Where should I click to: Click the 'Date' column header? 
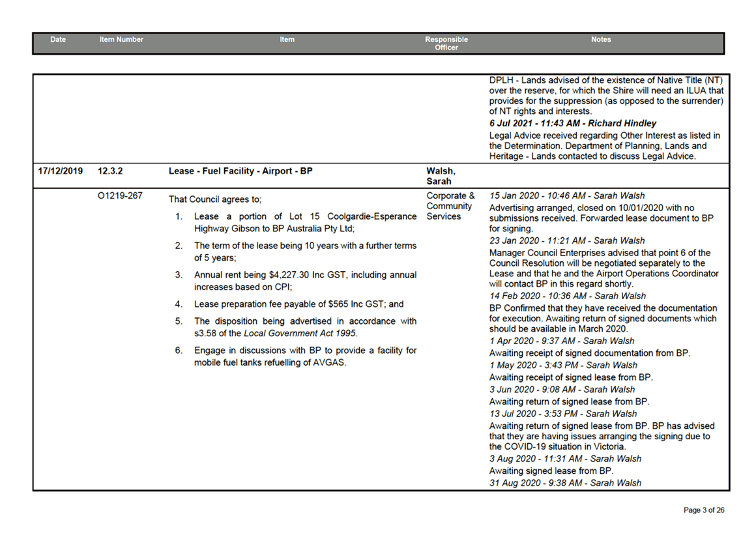[x=58, y=40]
